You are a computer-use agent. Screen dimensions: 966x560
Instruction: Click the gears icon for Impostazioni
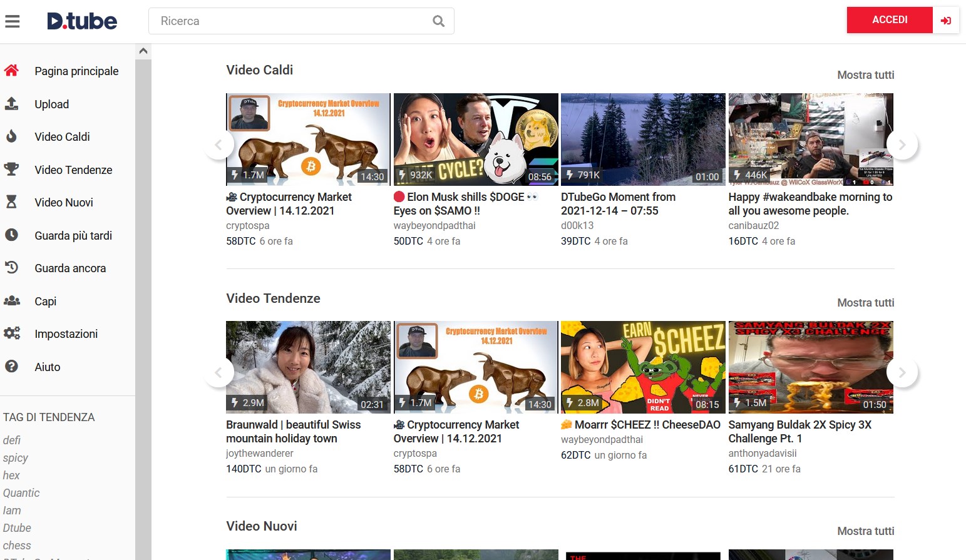coord(11,333)
